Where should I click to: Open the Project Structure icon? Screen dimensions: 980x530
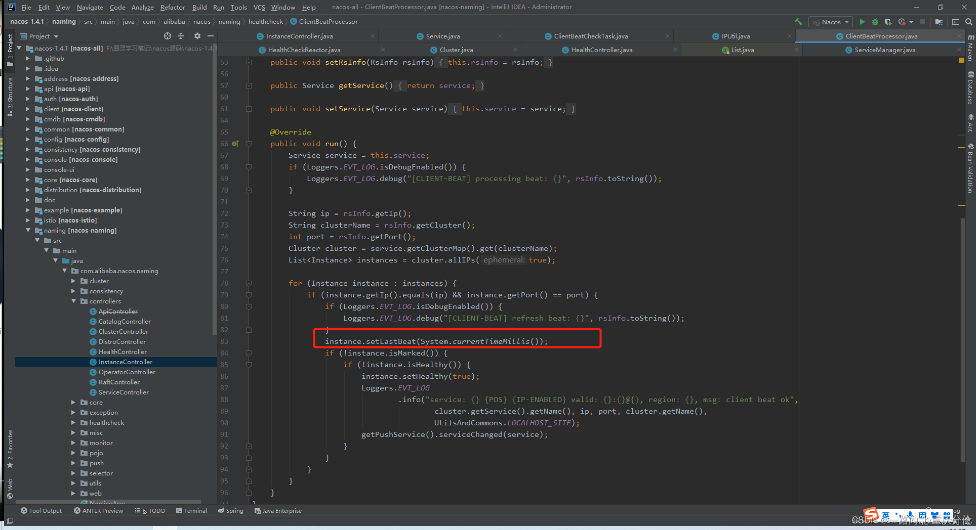tap(939, 22)
